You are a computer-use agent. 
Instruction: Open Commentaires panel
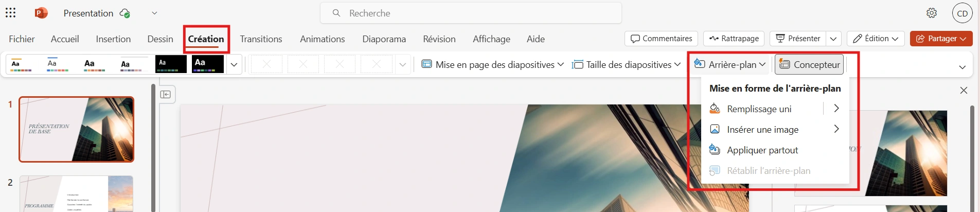click(x=661, y=39)
